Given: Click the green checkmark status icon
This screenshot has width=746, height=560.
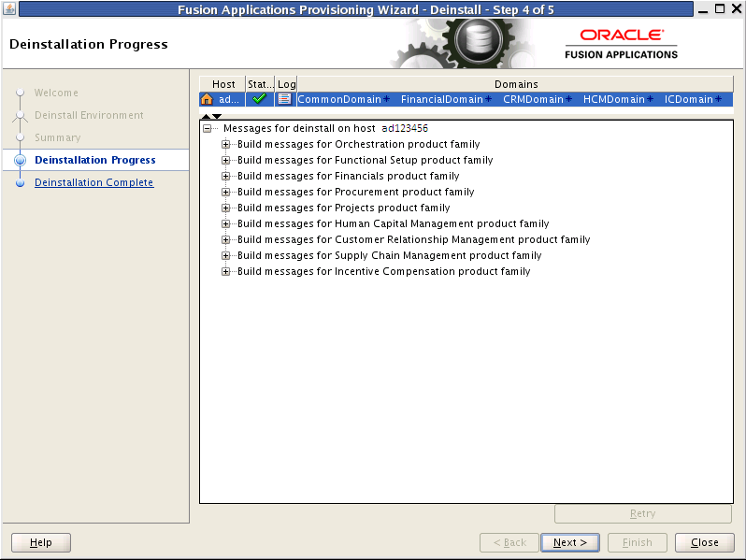Looking at the screenshot, I should coord(259,99).
